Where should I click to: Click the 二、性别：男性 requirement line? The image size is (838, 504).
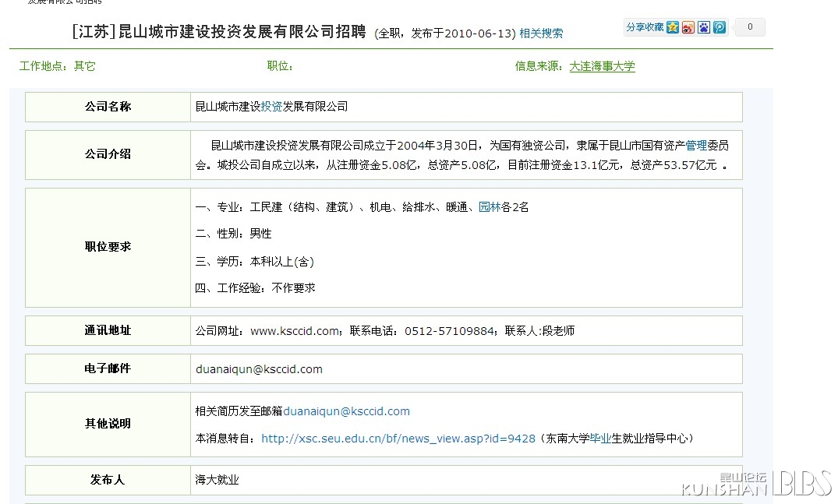234,234
